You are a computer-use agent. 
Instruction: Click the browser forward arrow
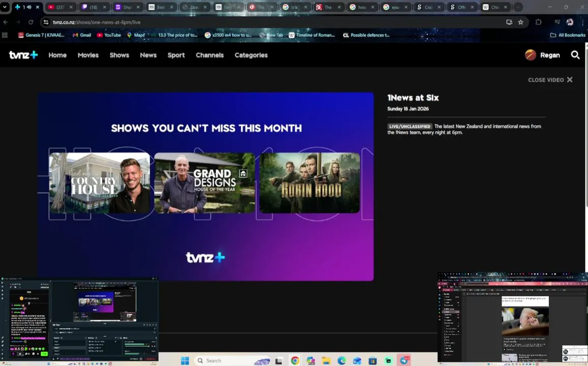[18, 22]
